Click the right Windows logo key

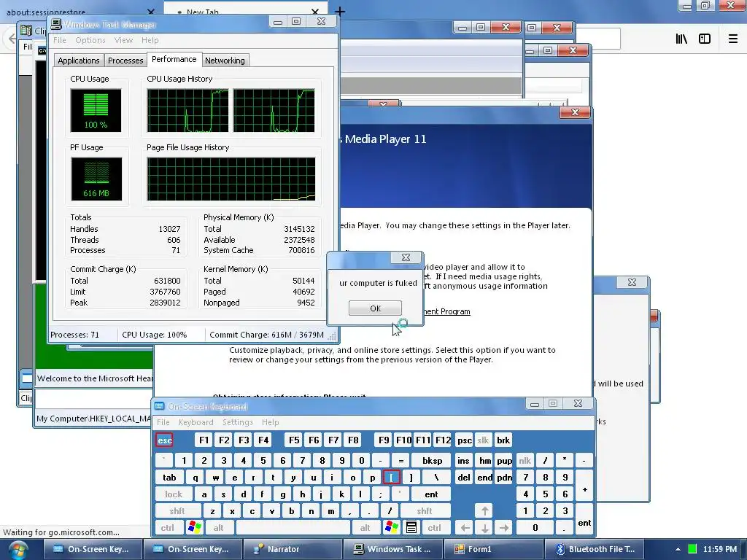(x=392, y=528)
